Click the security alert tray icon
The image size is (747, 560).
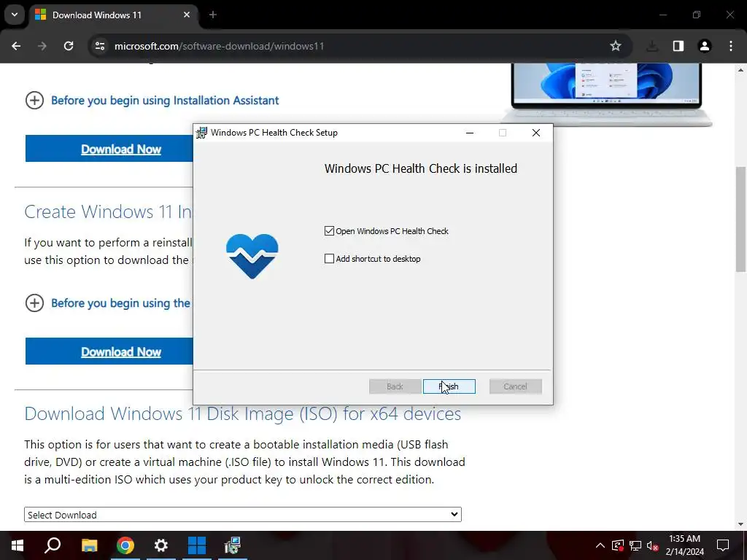click(x=617, y=545)
